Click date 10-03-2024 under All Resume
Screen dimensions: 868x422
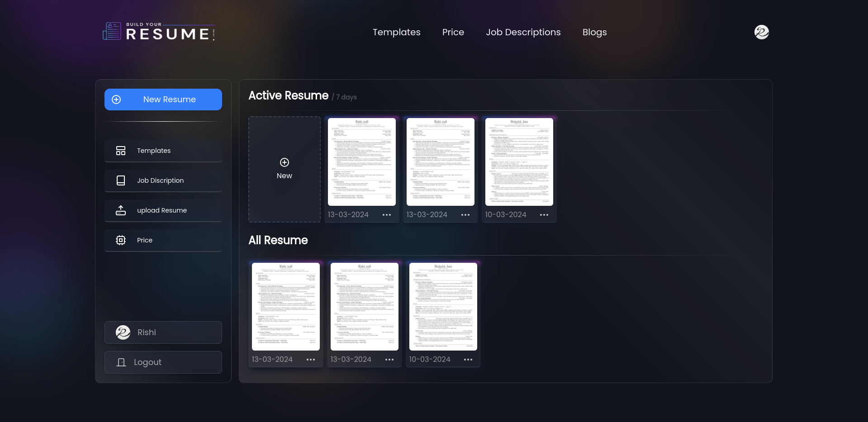point(430,360)
